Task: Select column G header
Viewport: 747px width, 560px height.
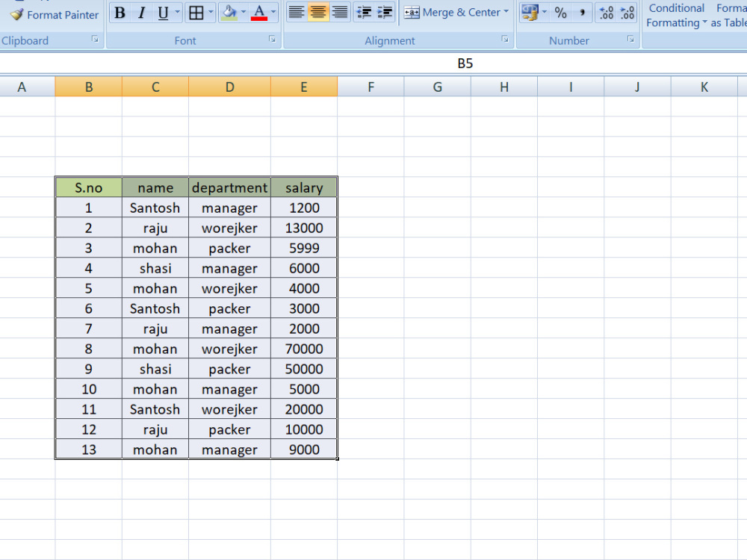Action: click(x=437, y=87)
